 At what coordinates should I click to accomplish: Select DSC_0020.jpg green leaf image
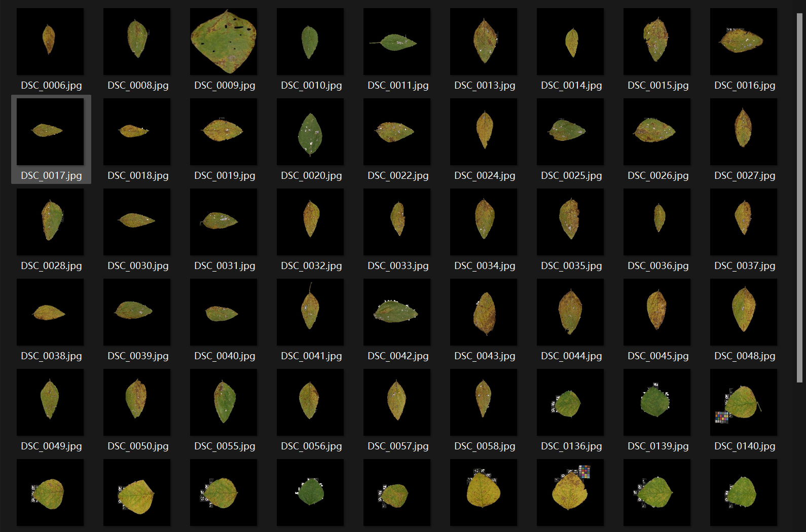pos(310,132)
